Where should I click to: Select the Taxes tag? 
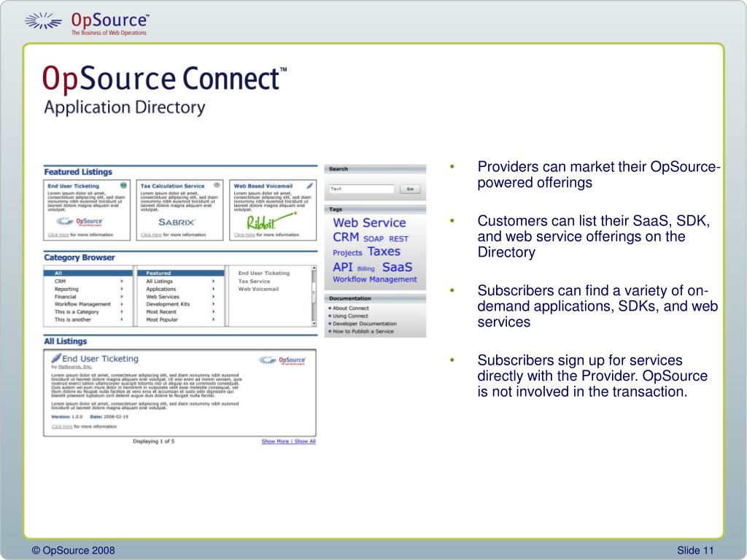(384, 252)
